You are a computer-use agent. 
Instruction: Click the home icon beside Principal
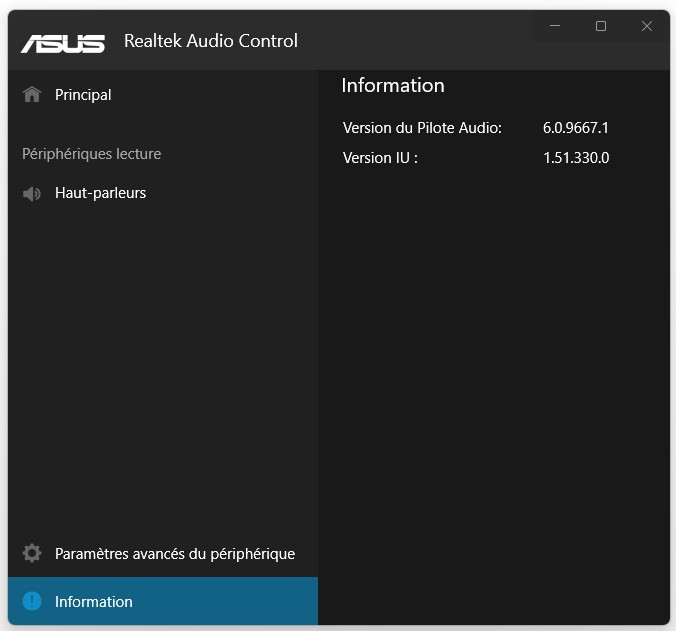[x=32, y=95]
